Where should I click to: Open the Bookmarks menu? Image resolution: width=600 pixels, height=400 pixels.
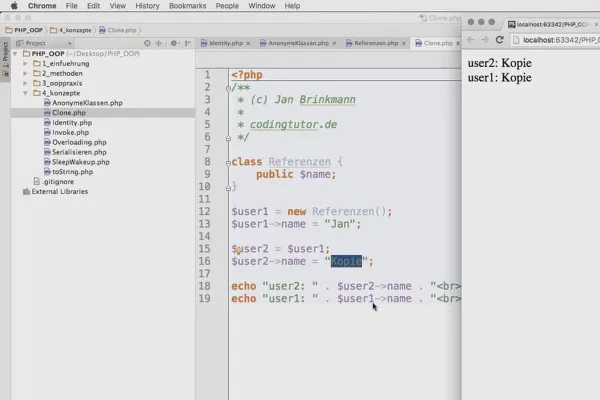pyautogui.click(x=188, y=6)
